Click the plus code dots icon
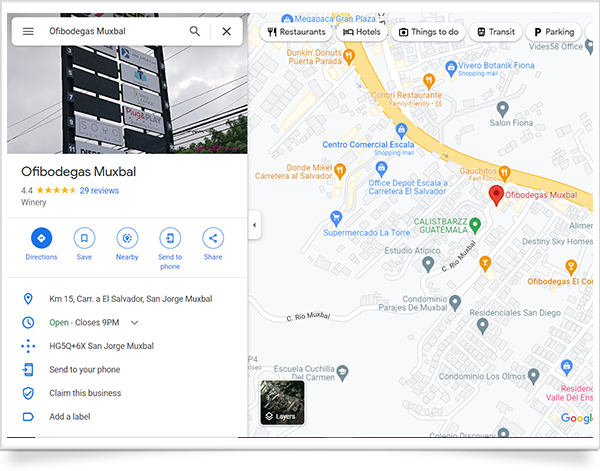Image resolution: width=600 pixels, height=471 pixels. [x=28, y=346]
